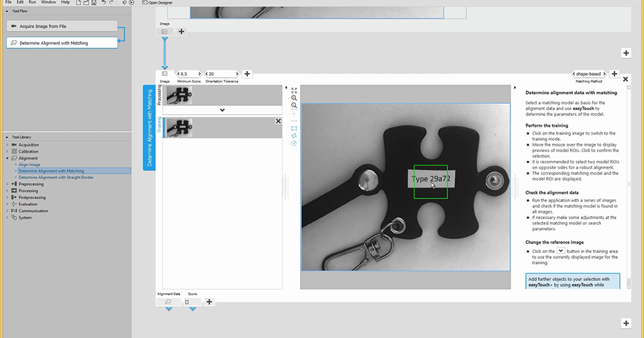Screen dimensions: 644x338
Task: Switch to the Training tab
Action: (160, 125)
